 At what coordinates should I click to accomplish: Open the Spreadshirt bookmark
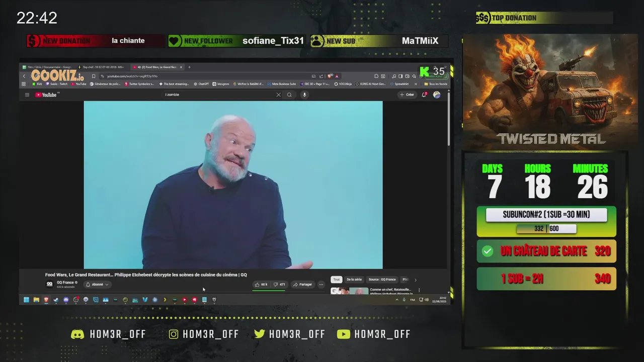[x=399, y=84]
